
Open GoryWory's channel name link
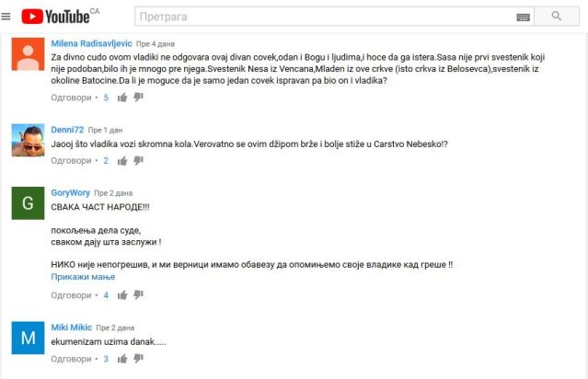[x=71, y=192]
